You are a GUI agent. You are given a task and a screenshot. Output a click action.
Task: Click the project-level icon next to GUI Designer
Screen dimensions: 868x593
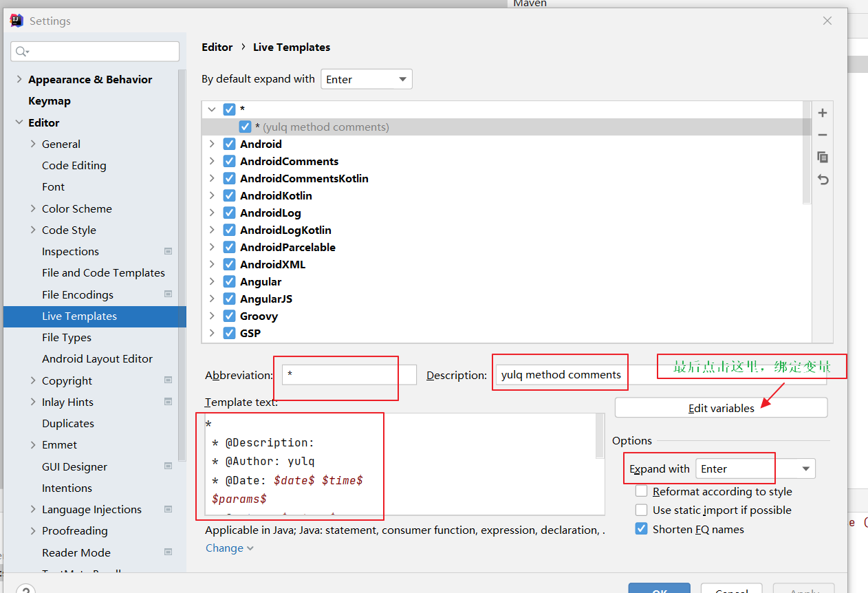pos(169,466)
